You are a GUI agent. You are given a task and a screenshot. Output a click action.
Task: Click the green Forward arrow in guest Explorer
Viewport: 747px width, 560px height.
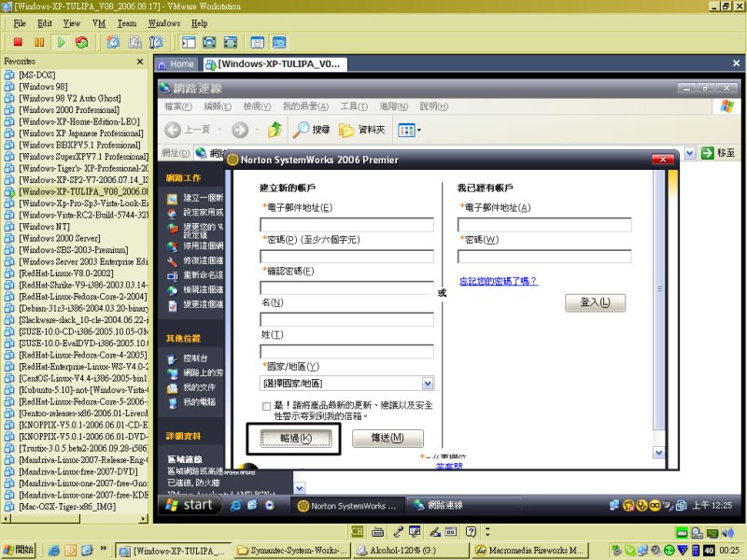[x=240, y=130]
